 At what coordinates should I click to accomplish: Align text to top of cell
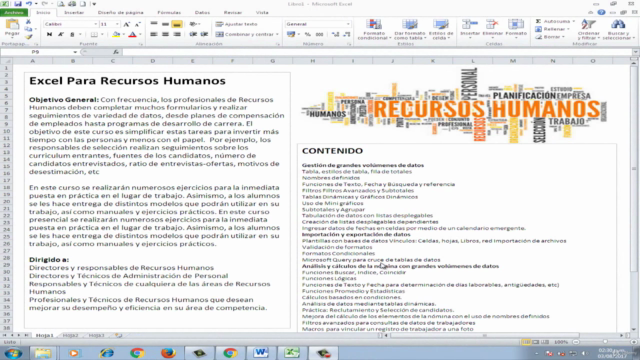pos(154,24)
